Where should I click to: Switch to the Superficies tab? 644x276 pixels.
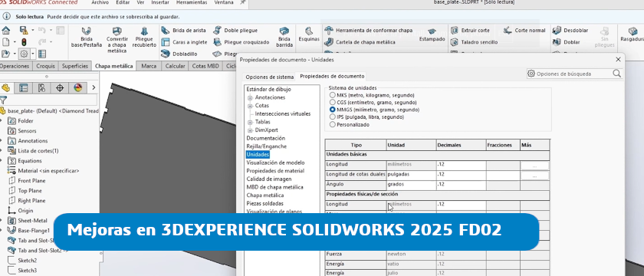(75, 66)
